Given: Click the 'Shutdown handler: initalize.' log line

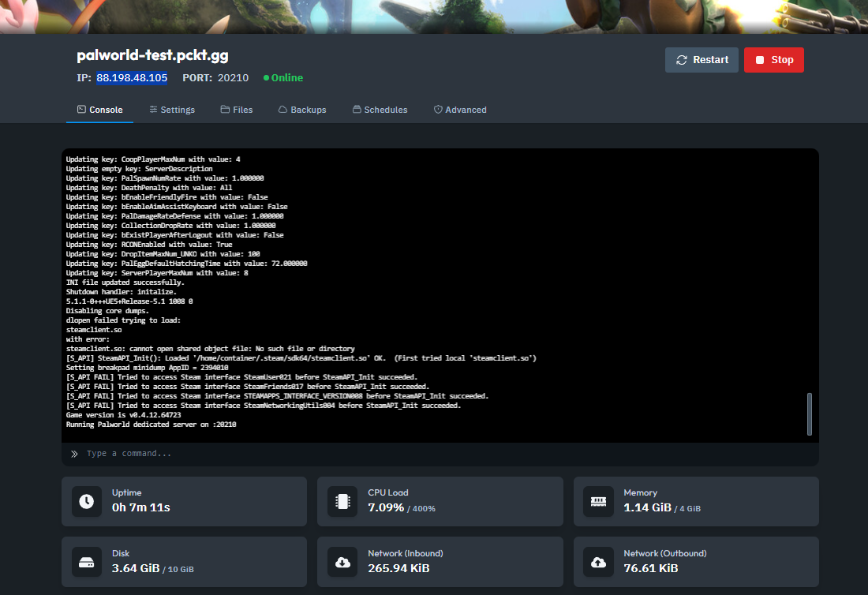Looking at the screenshot, I should pyautogui.click(x=122, y=292).
